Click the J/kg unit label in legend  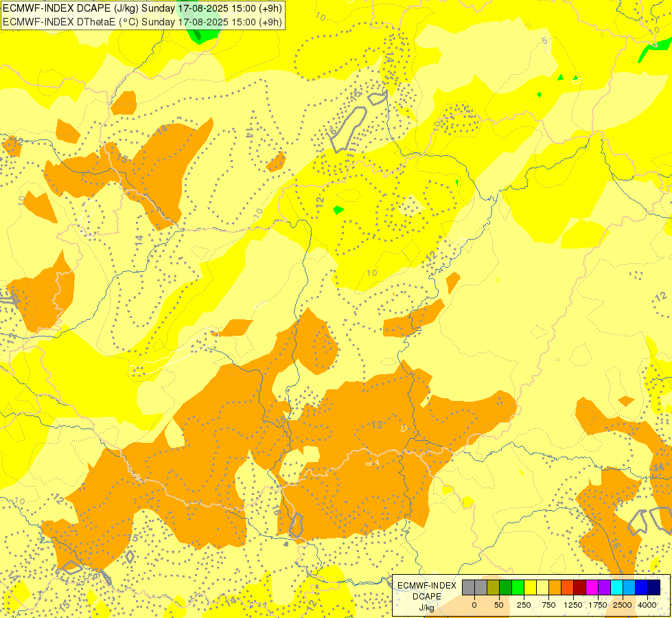point(426,608)
